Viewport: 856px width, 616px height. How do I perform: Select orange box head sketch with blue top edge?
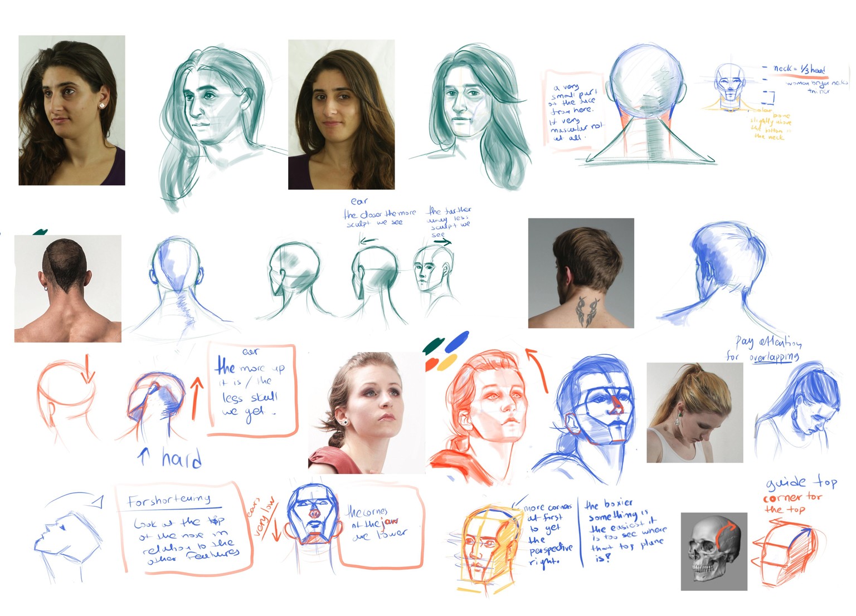786,551
